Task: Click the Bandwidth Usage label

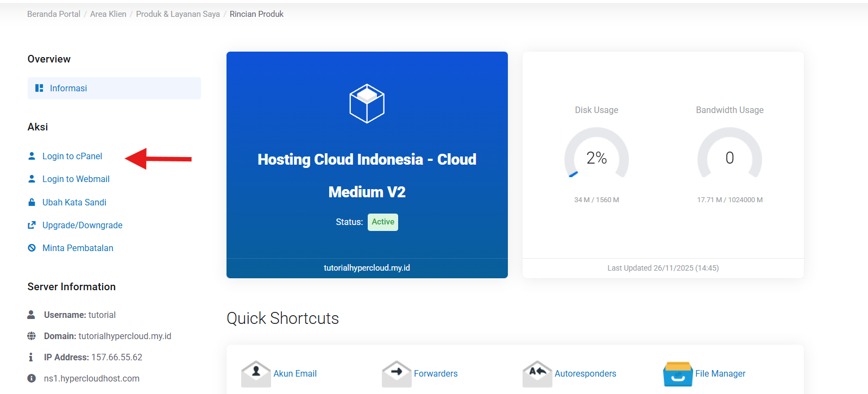Action: pos(729,110)
